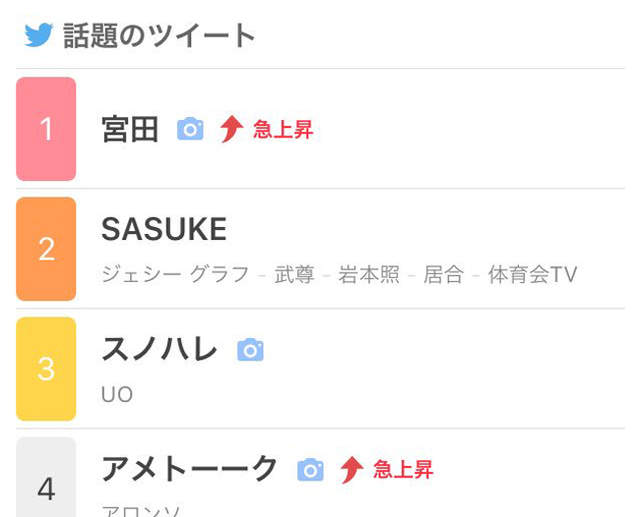Click the yellow rank 3 badge
The image size is (640, 517).
pos(46,369)
